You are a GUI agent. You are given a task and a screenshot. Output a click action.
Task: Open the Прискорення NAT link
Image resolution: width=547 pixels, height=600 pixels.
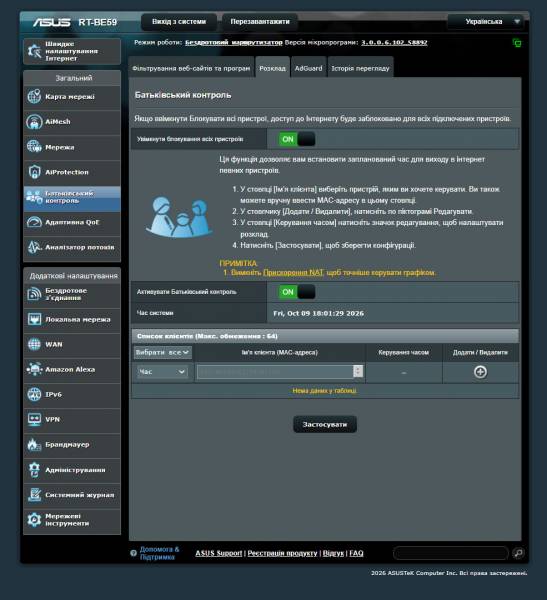[x=293, y=272]
